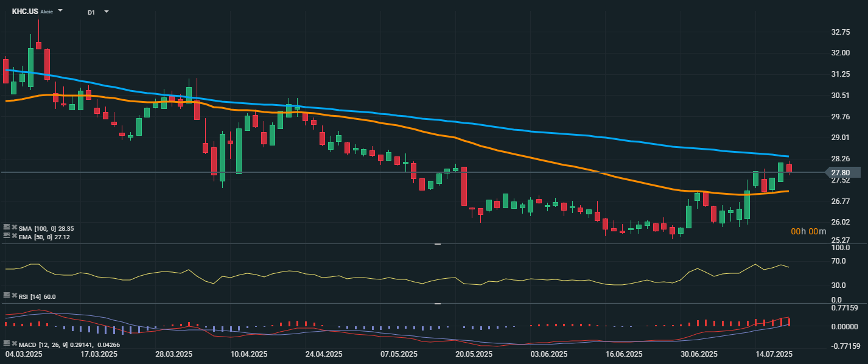This screenshot has height=364, width=868.
Task: Click the 31.25 price axis label
Action: tap(840, 74)
